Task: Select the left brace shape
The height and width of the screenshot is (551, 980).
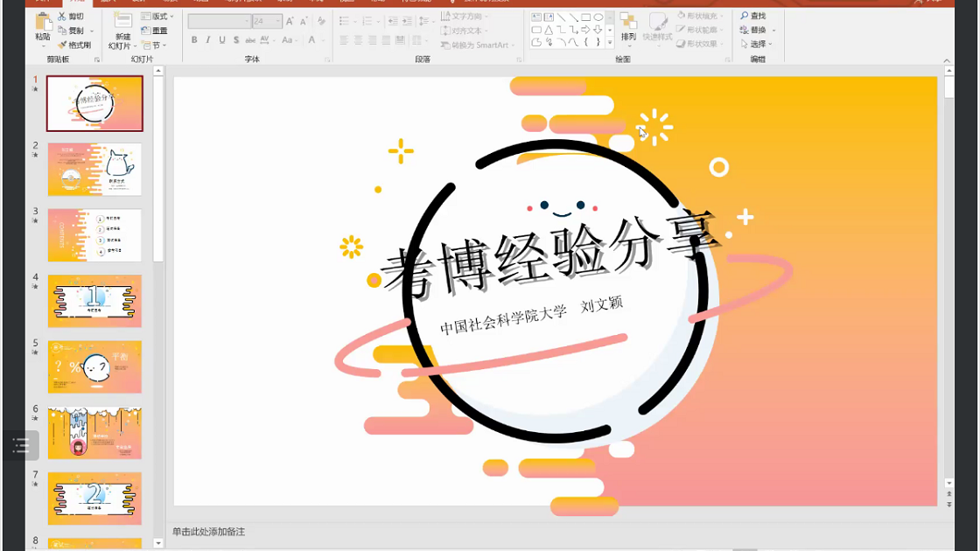Action: [x=585, y=43]
